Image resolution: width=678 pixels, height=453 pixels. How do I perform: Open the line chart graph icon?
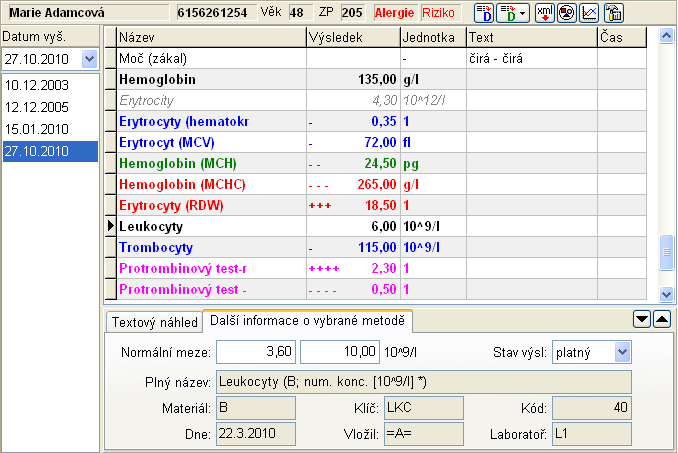click(590, 13)
